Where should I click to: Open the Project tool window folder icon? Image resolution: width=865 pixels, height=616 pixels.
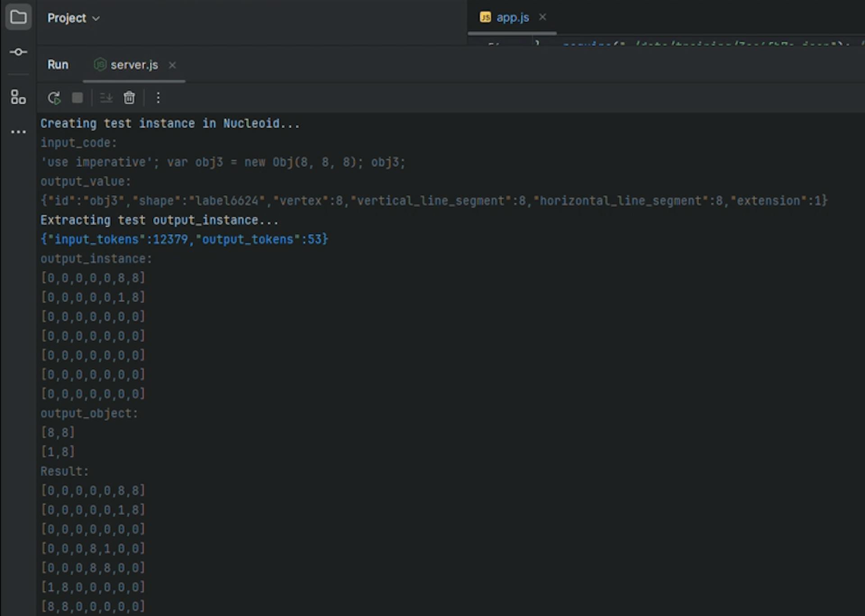coord(18,18)
